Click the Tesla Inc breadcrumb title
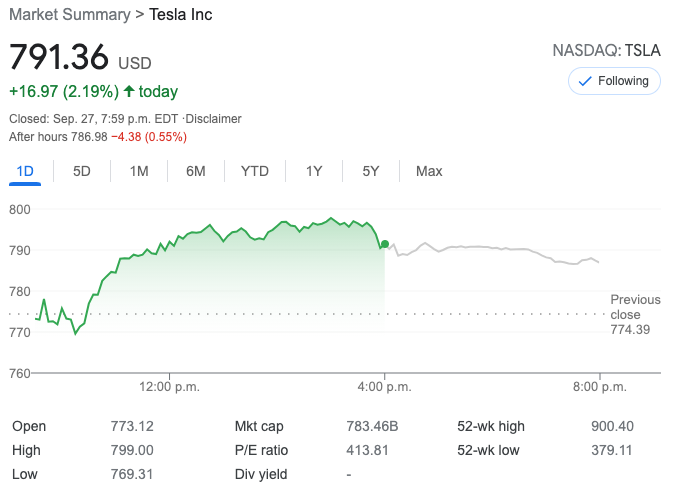Screen dimensions: 688x486 point(181,14)
